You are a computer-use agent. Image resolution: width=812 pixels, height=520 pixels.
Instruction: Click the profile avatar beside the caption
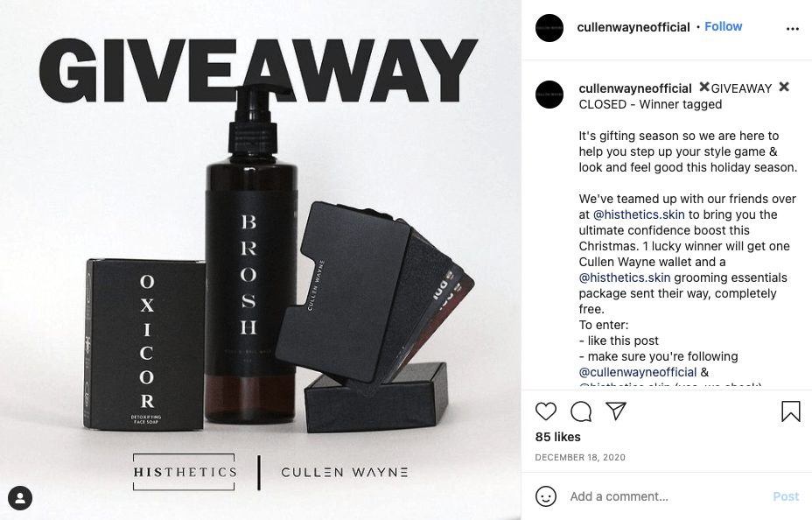549,95
